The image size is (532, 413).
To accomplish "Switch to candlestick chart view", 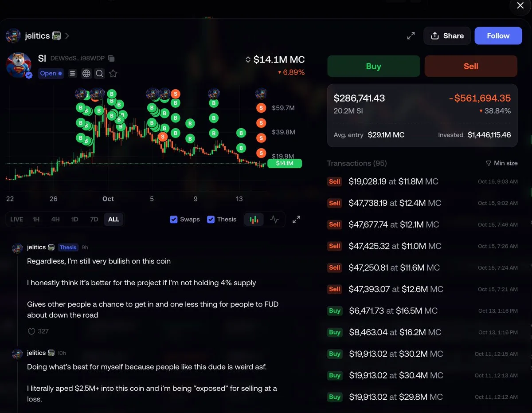I will pos(254,219).
